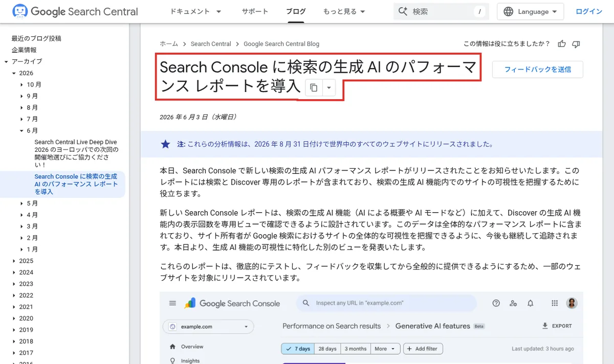The height and width of the screenshot is (364, 614).
Task: Open the More date range dropdown
Action: pos(385,349)
